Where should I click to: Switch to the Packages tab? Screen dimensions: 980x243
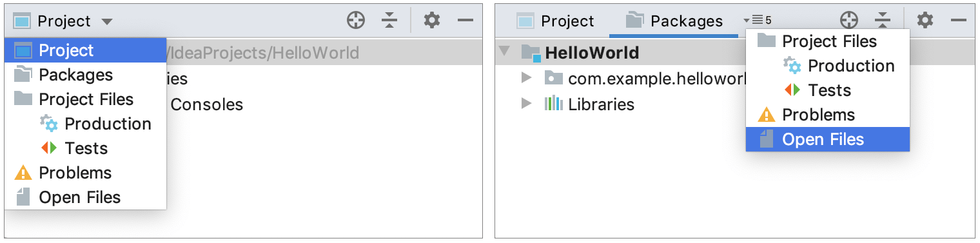click(674, 21)
